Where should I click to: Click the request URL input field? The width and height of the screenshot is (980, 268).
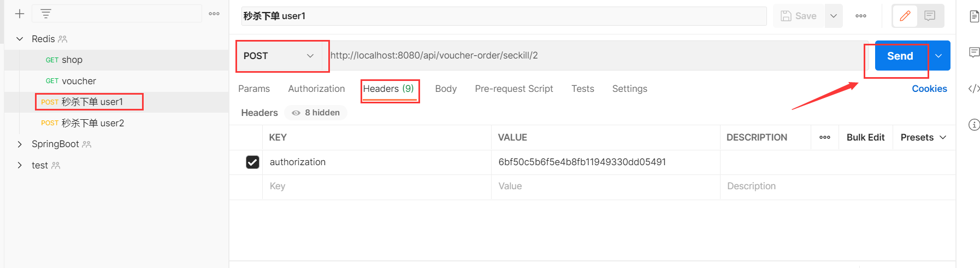coord(595,55)
